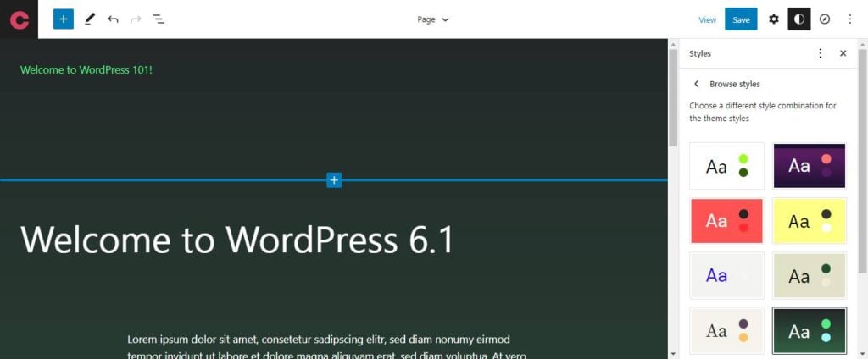Select the dark purple style variation
Viewport: 868px width, 359px height.
[x=810, y=166]
